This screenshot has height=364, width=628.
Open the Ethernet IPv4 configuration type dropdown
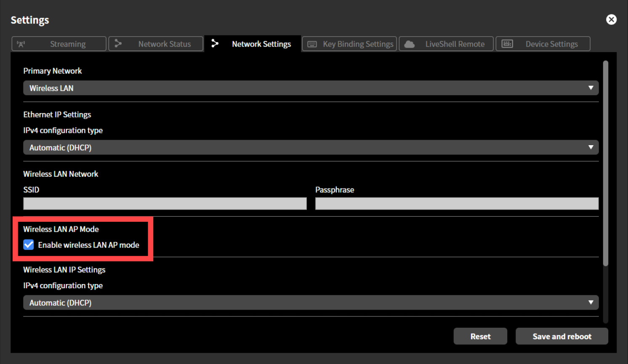tap(311, 147)
